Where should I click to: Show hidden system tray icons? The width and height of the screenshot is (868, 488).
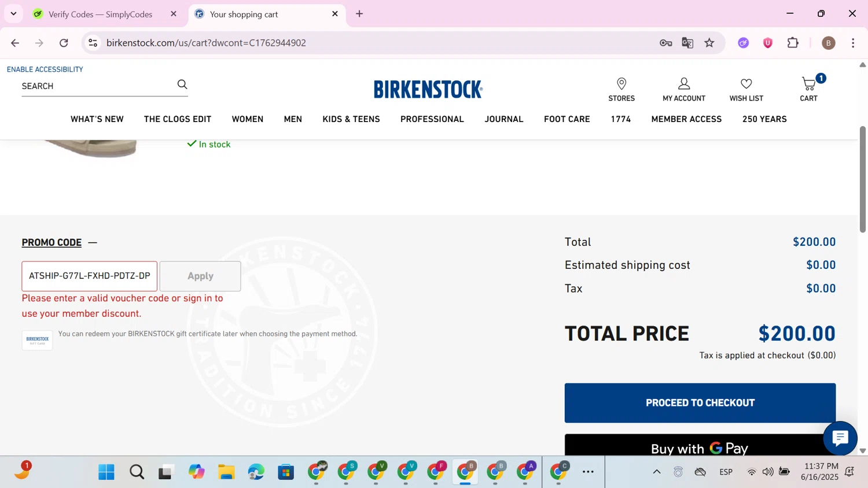point(657,472)
